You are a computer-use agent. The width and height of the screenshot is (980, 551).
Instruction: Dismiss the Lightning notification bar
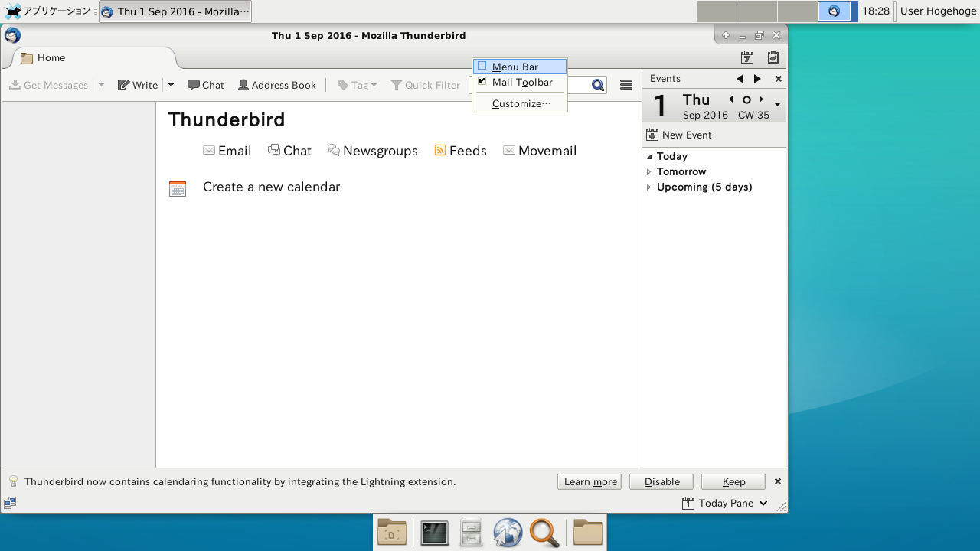pyautogui.click(x=778, y=481)
